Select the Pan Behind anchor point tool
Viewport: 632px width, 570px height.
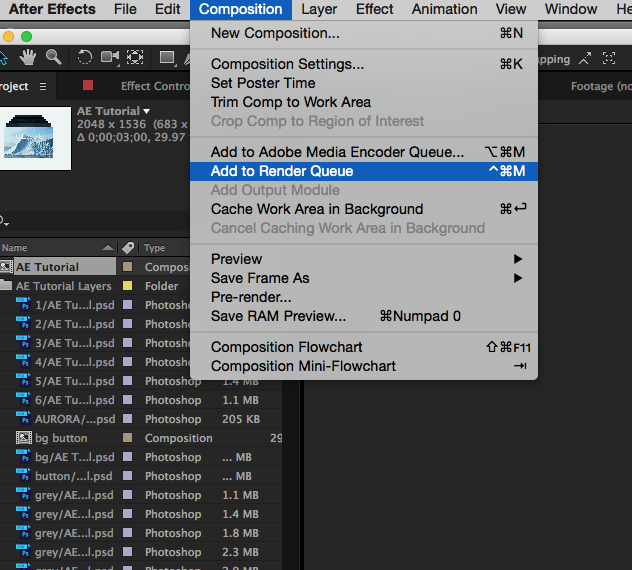click(x=135, y=57)
